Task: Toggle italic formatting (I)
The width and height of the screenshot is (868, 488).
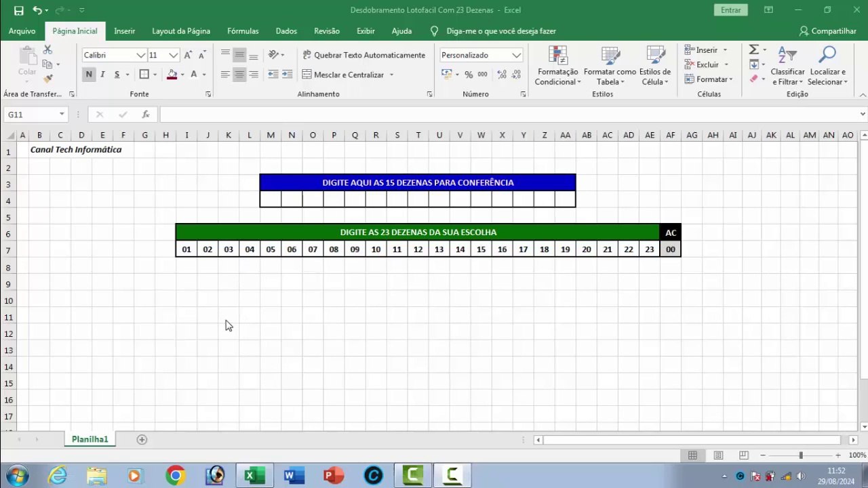Action: [x=102, y=75]
